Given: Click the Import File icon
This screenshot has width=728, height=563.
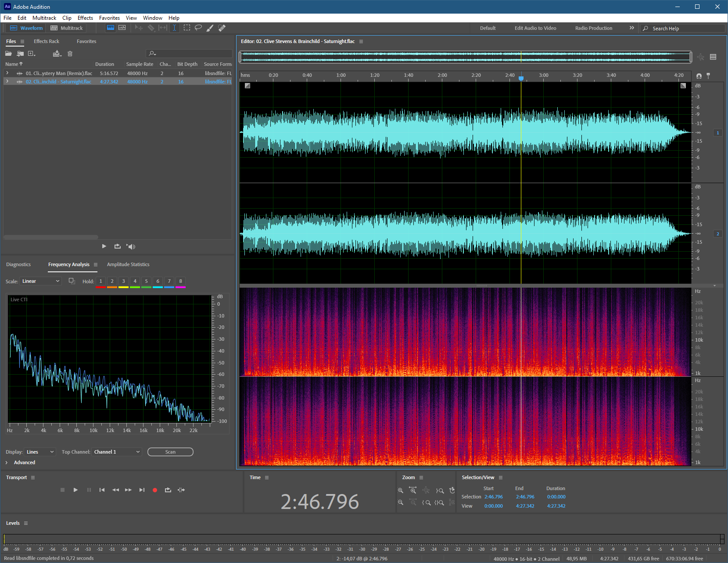Looking at the screenshot, I should point(20,54).
